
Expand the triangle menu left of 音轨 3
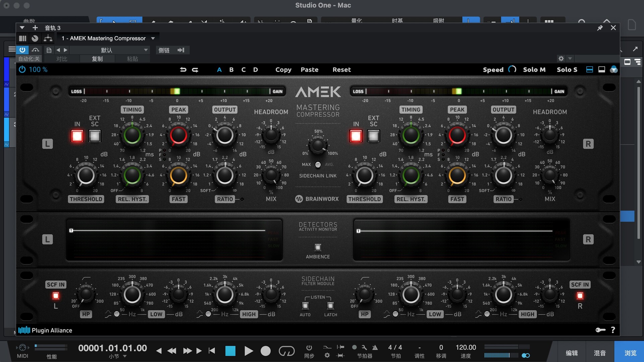point(22,28)
